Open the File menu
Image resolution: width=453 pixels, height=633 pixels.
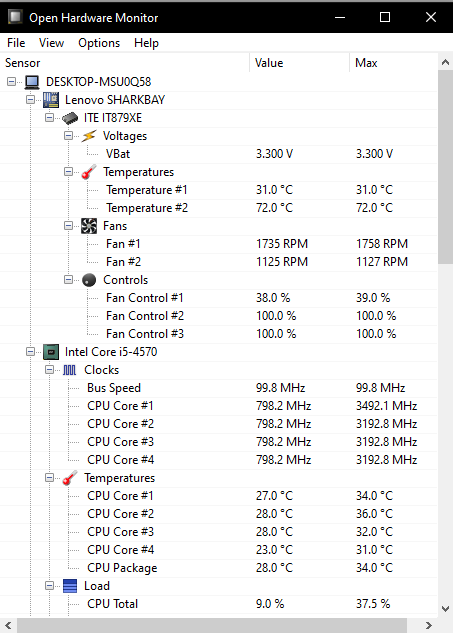pyautogui.click(x=16, y=43)
